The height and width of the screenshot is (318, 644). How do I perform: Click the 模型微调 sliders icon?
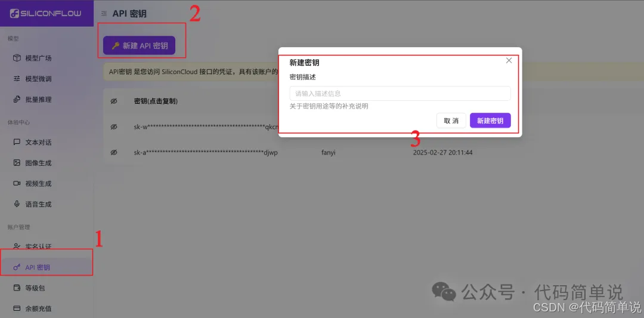point(17,79)
